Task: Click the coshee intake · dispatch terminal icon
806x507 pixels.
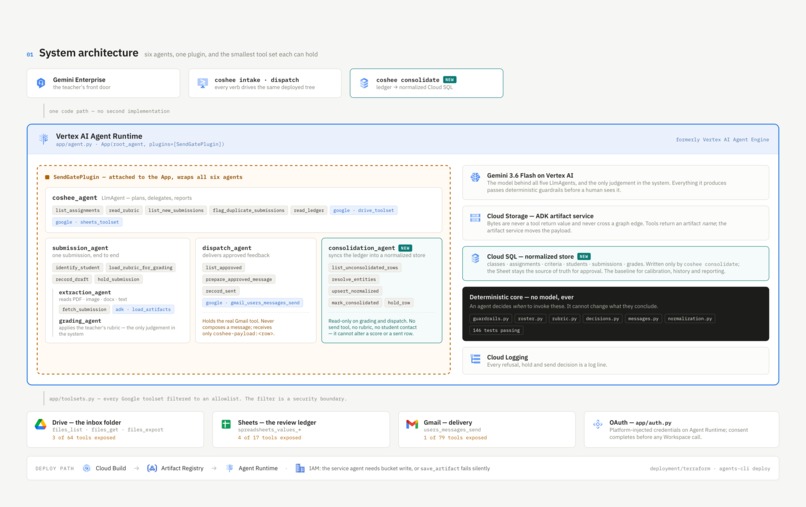Action: [x=203, y=83]
